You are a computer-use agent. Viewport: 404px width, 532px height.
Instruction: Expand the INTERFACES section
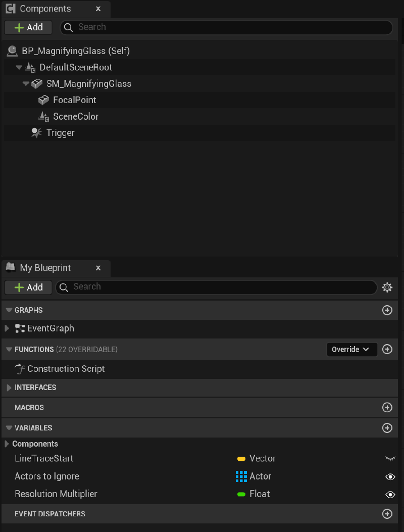9,388
